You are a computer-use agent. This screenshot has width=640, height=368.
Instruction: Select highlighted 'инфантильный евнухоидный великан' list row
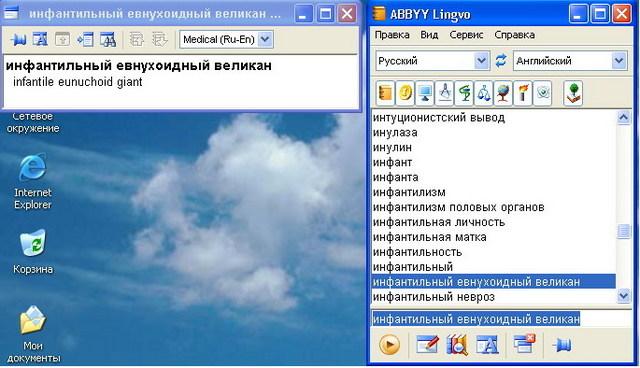coord(493,282)
